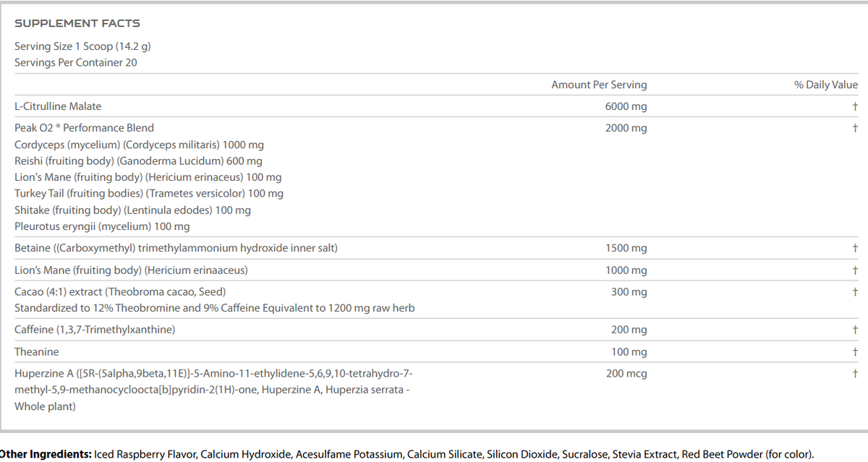Click the daily value dagger for L-Citrulline Malate
This screenshot has width=868, height=462.
855,106
